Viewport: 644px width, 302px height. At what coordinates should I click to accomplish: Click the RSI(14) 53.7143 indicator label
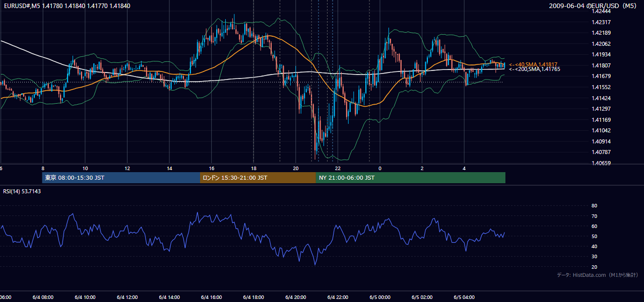click(22, 191)
